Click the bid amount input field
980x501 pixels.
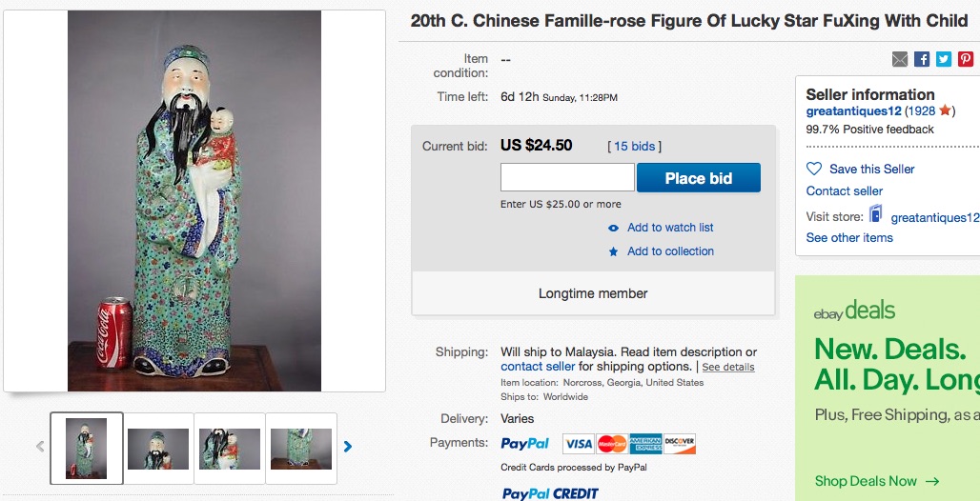coord(567,178)
